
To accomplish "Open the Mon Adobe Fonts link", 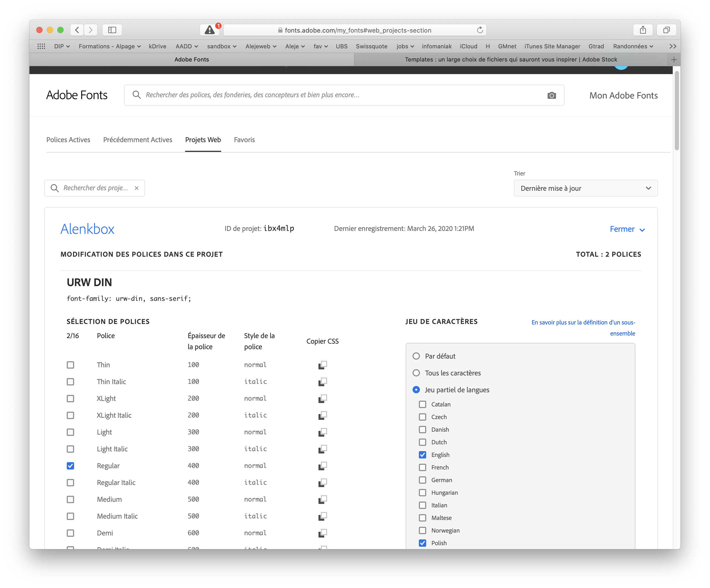I will pyautogui.click(x=623, y=96).
